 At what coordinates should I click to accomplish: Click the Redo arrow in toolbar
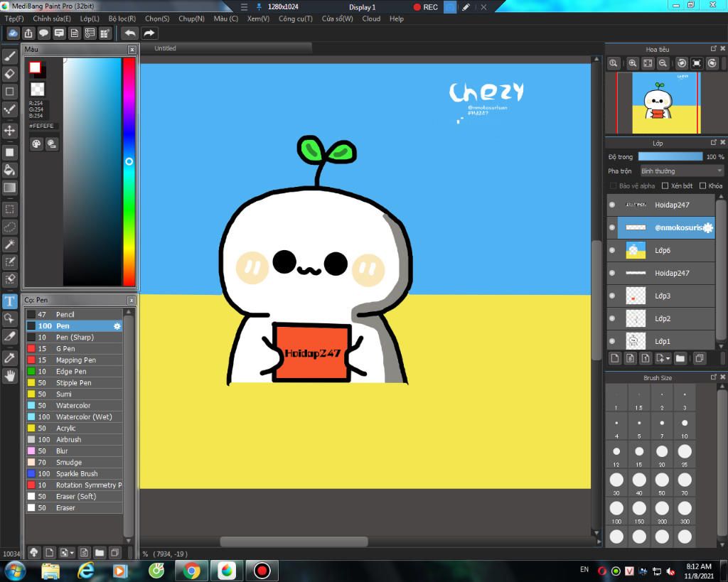[149, 33]
